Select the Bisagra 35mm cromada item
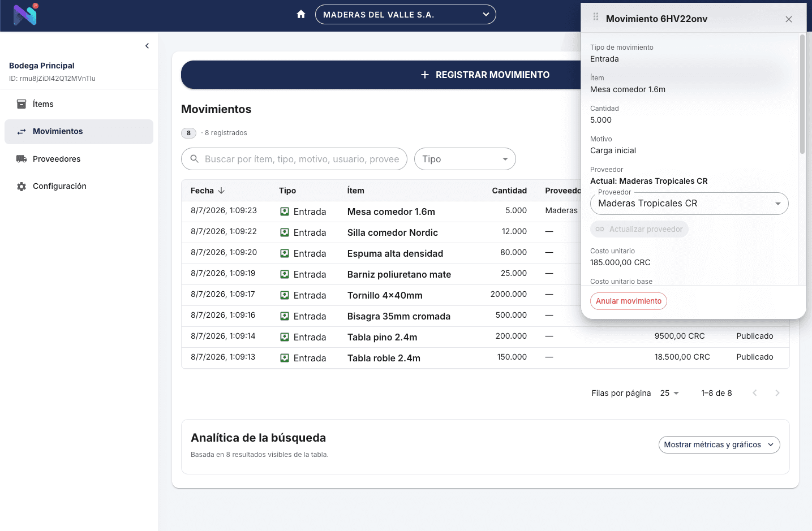Screen dimensions: 812x531 coord(399,316)
